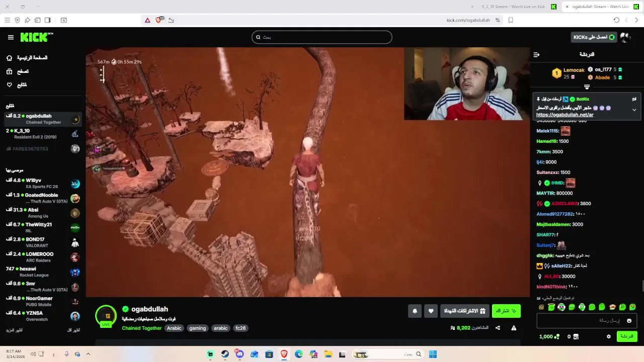
Task: Click the send message chat input
Action: [587, 321]
